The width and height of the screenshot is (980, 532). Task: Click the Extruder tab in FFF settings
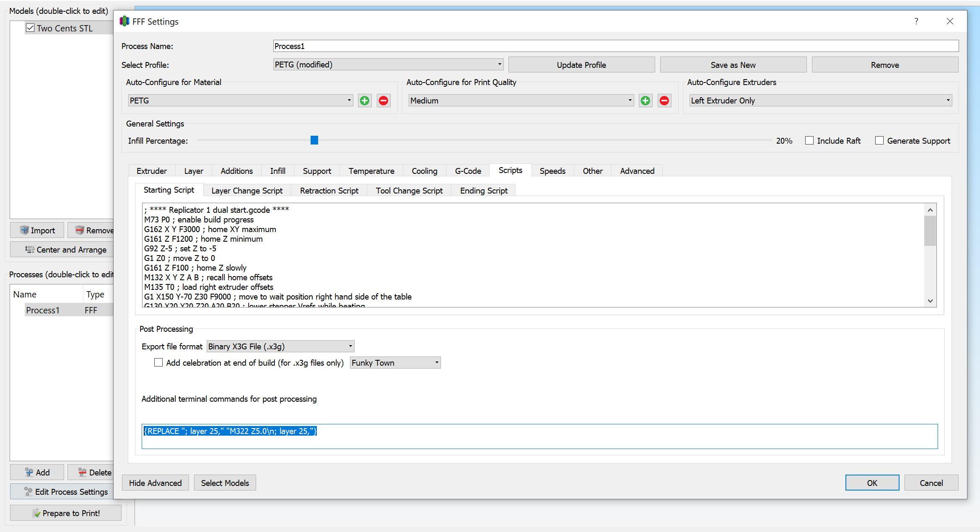pyautogui.click(x=151, y=172)
